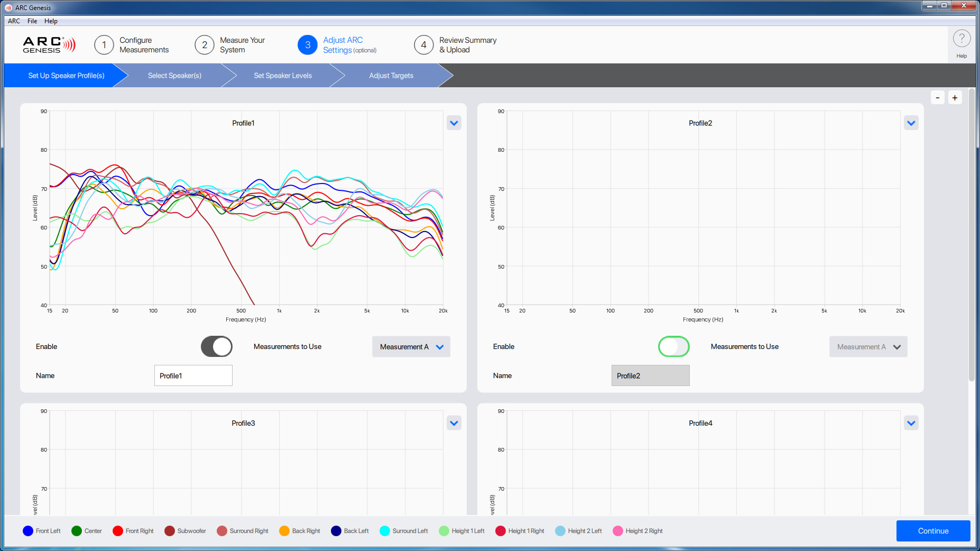980x551 pixels.
Task: Toggle Profile2 Enable switch
Action: (674, 347)
